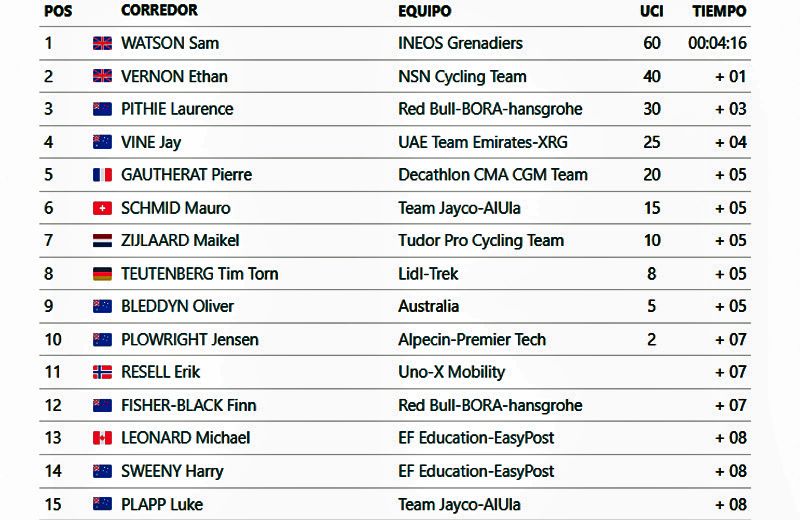800x520 pixels.
Task: Click the UCI column header
Action: (x=651, y=11)
